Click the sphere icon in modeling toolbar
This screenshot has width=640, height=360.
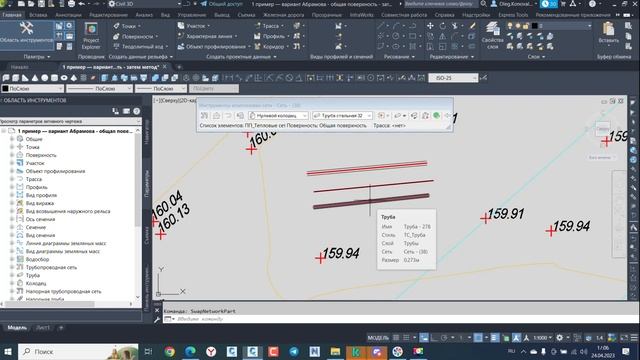(44, 78)
